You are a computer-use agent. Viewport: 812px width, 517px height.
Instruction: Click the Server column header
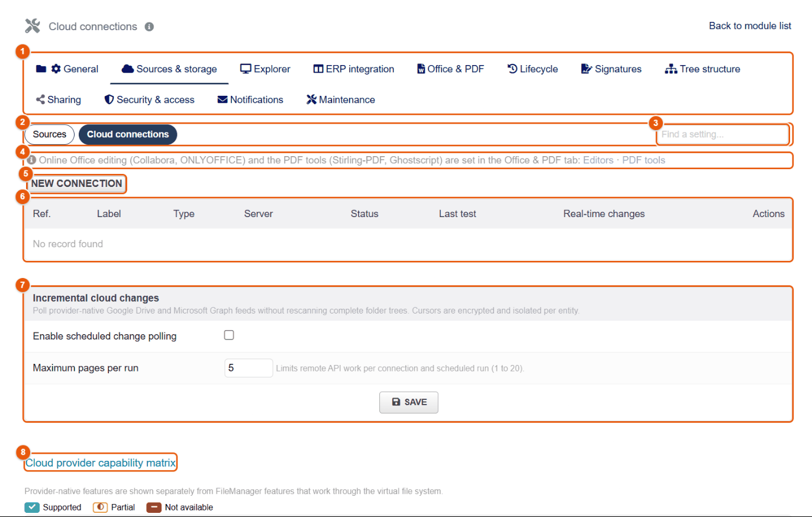tap(259, 214)
